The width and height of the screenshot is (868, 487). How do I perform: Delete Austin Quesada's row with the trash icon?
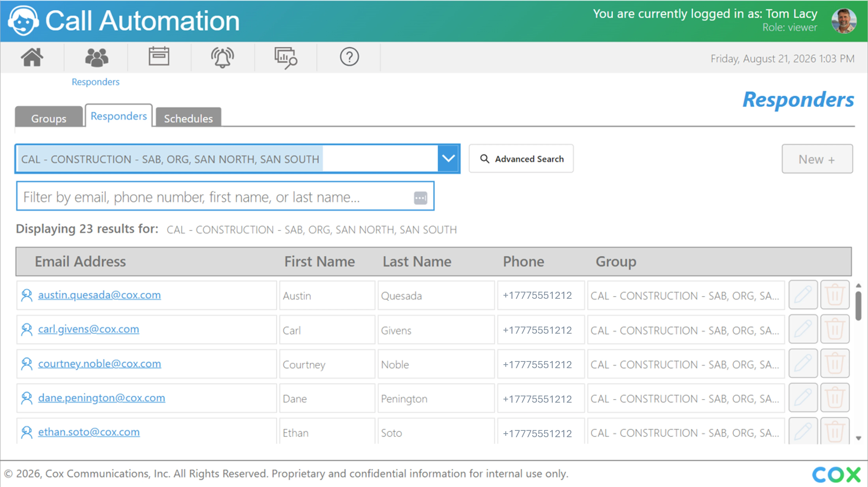pyautogui.click(x=835, y=295)
